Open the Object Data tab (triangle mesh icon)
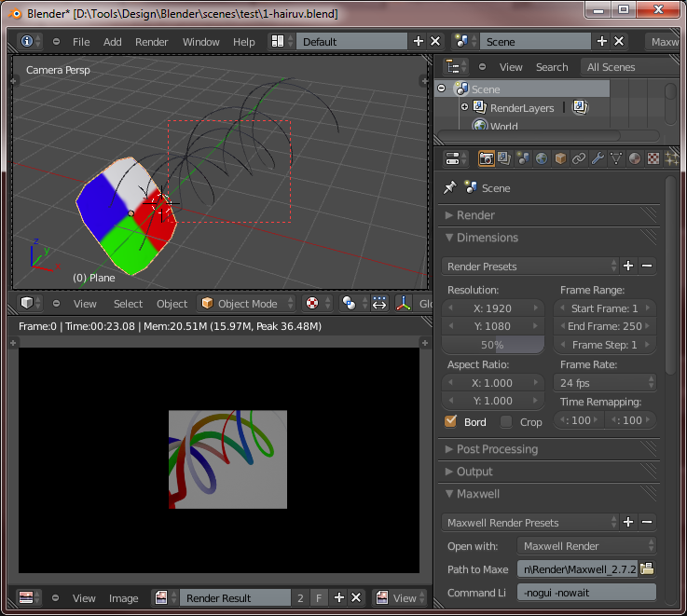 (616, 158)
